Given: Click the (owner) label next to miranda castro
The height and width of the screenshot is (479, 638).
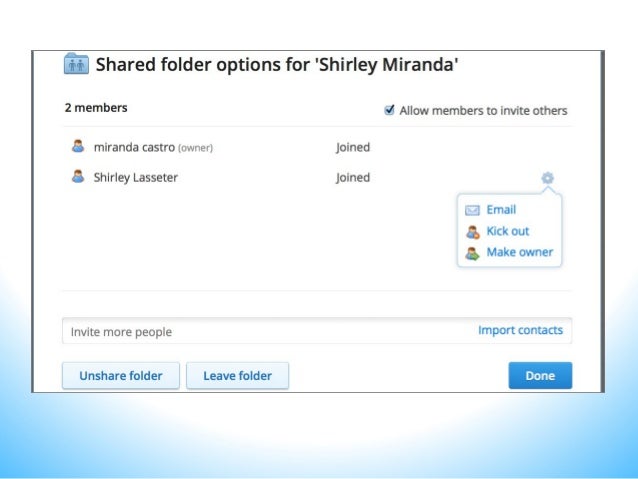Looking at the screenshot, I should pyautogui.click(x=195, y=148).
